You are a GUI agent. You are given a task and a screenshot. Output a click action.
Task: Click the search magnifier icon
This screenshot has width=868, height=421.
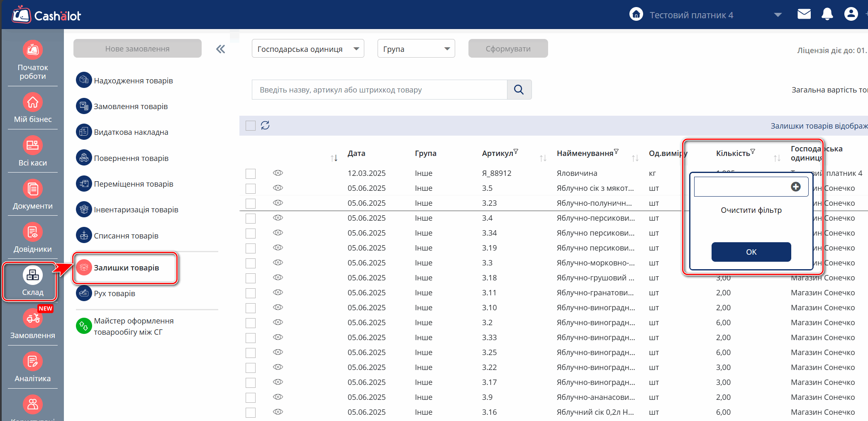[519, 90]
